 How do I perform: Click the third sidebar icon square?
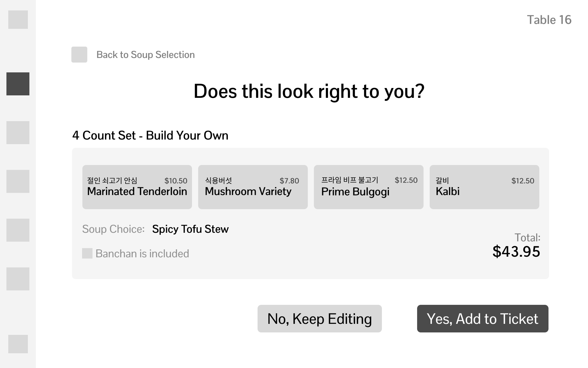pos(18,132)
